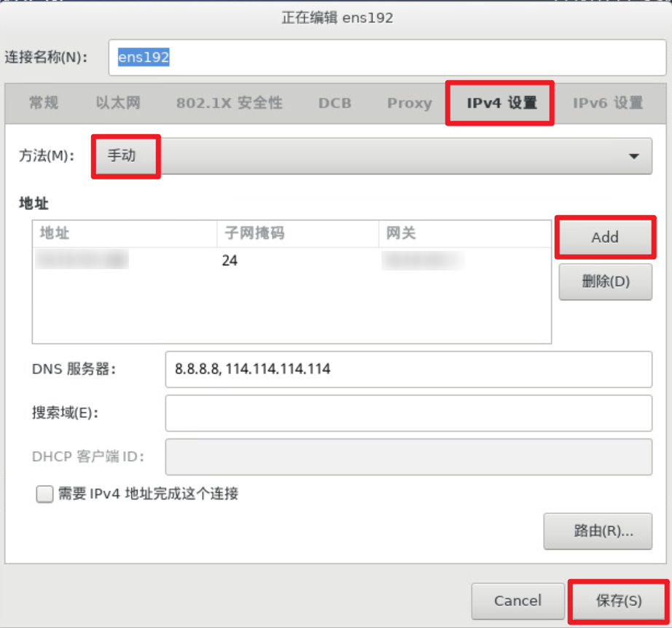This screenshot has height=628, width=672.
Task: Open the Proxy settings tab
Action: [408, 103]
